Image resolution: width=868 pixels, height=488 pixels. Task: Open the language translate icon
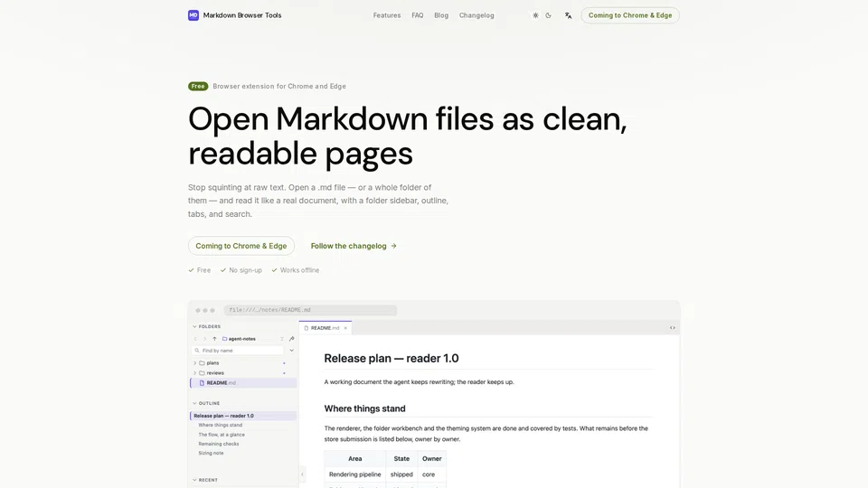coord(568,15)
